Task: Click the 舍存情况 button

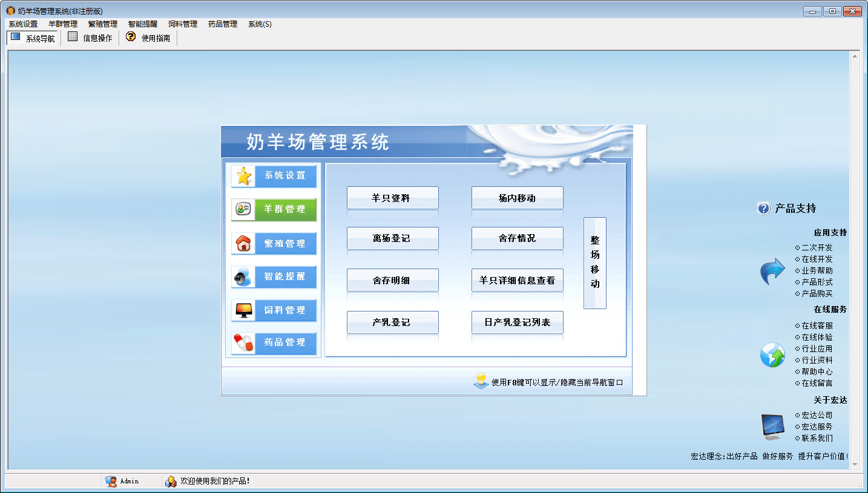Action: (518, 238)
